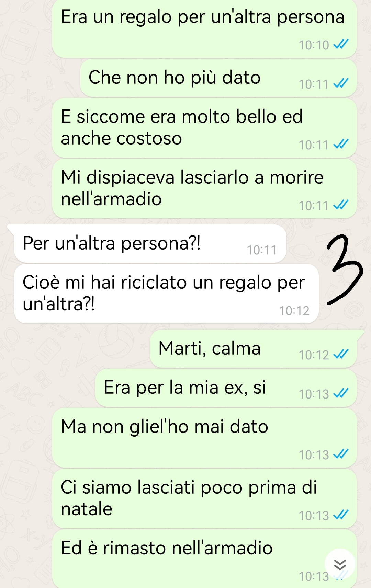Click the 10:12 timestamp on received message
The height and width of the screenshot is (588, 371).
294,311
